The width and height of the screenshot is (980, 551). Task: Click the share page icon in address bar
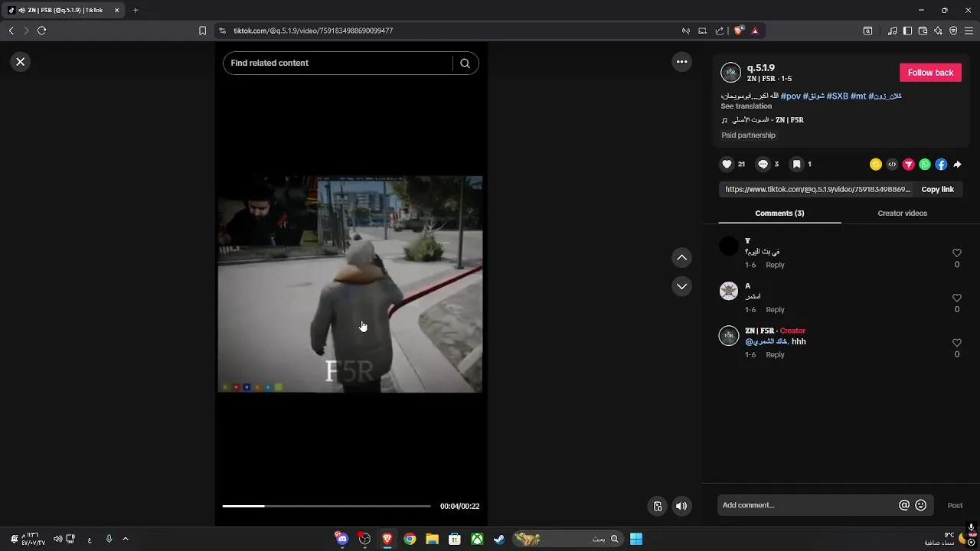click(719, 31)
